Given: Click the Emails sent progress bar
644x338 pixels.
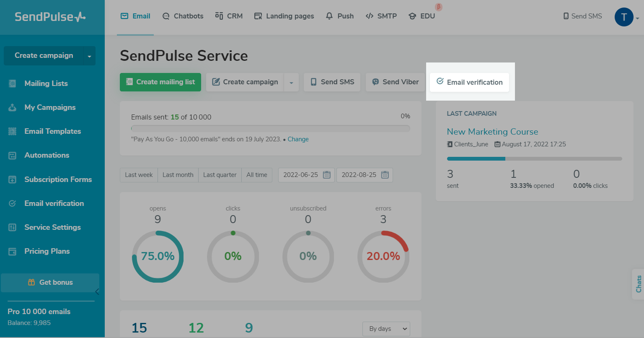Looking at the screenshot, I should click(270, 128).
